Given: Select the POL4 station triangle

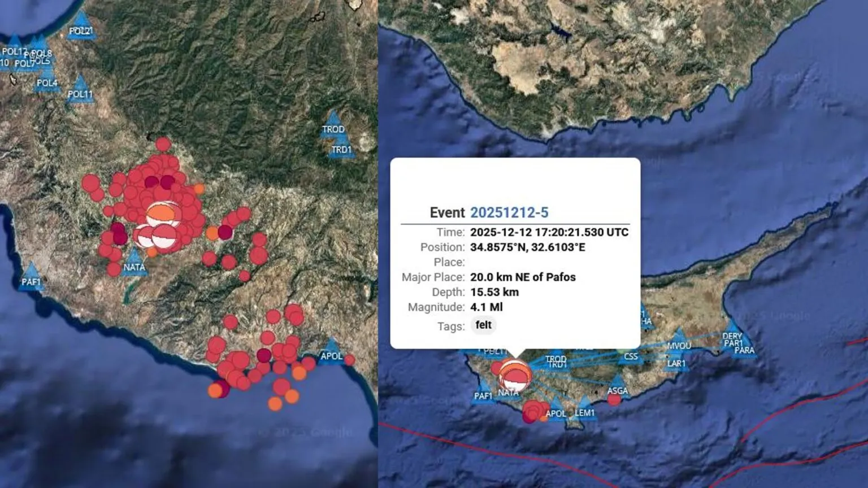Looking at the screenshot, I should coord(47,80).
